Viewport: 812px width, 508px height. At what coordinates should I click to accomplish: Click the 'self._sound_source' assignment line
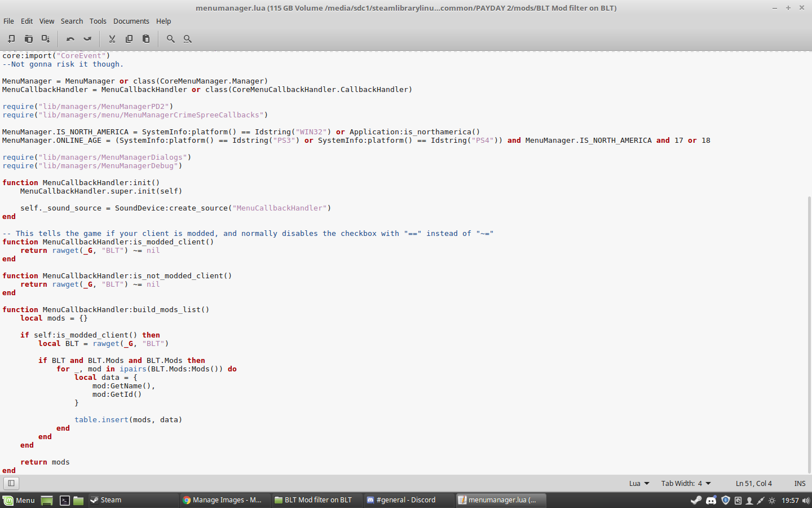click(176, 208)
